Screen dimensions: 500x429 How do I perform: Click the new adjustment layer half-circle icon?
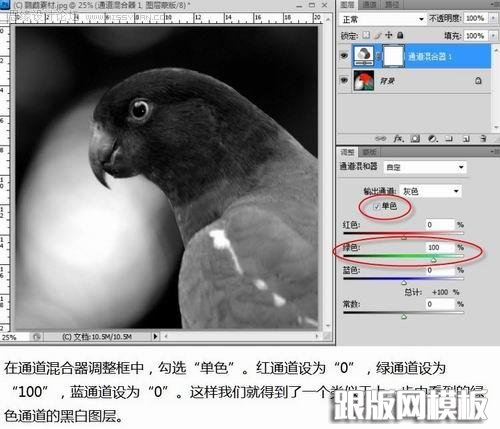click(433, 138)
